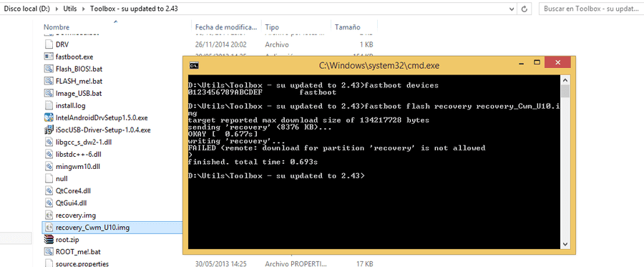This screenshot has width=644, height=267.
Task: Click the cmd window scrollbar thumb
Action: (565, 91)
